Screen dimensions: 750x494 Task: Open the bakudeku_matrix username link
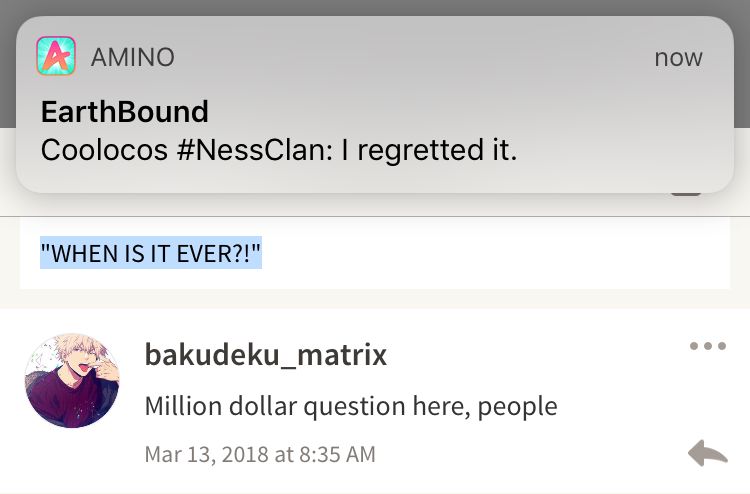pos(265,354)
